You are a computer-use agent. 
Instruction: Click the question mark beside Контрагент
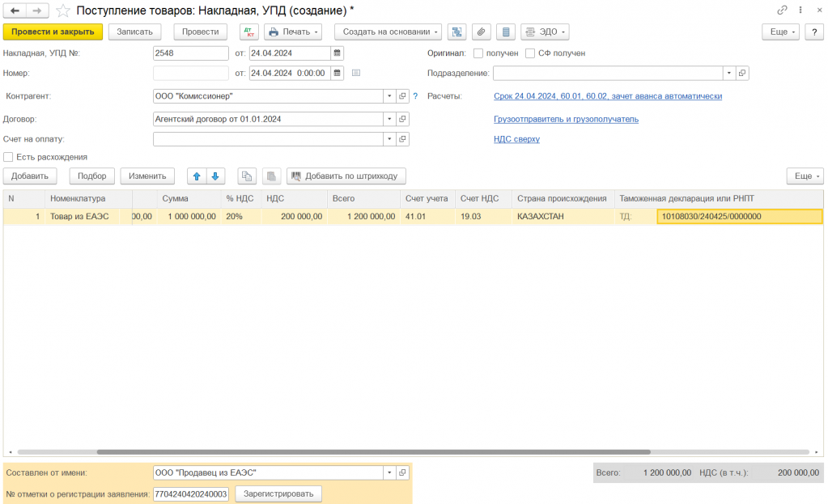(x=415, y=96)
